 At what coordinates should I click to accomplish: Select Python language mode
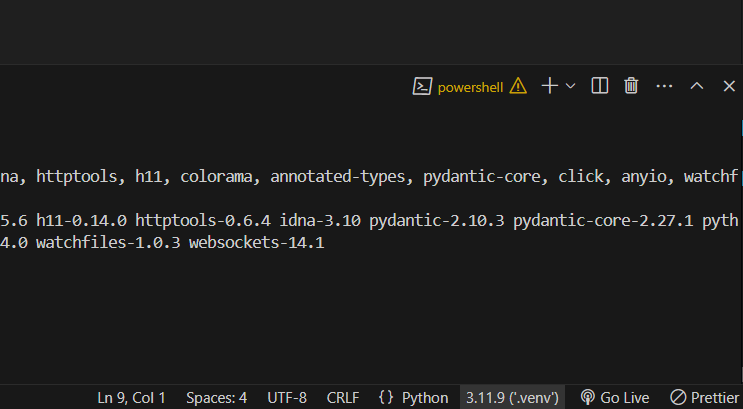(x=425, y=398)
